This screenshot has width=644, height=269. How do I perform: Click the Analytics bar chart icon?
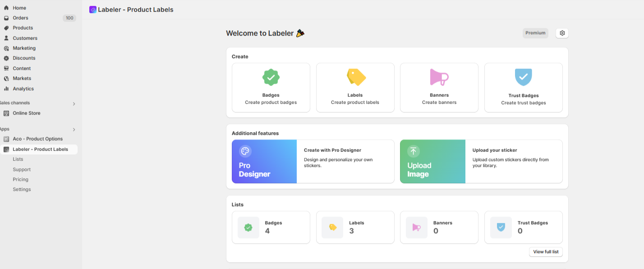[x=6, y=89]
